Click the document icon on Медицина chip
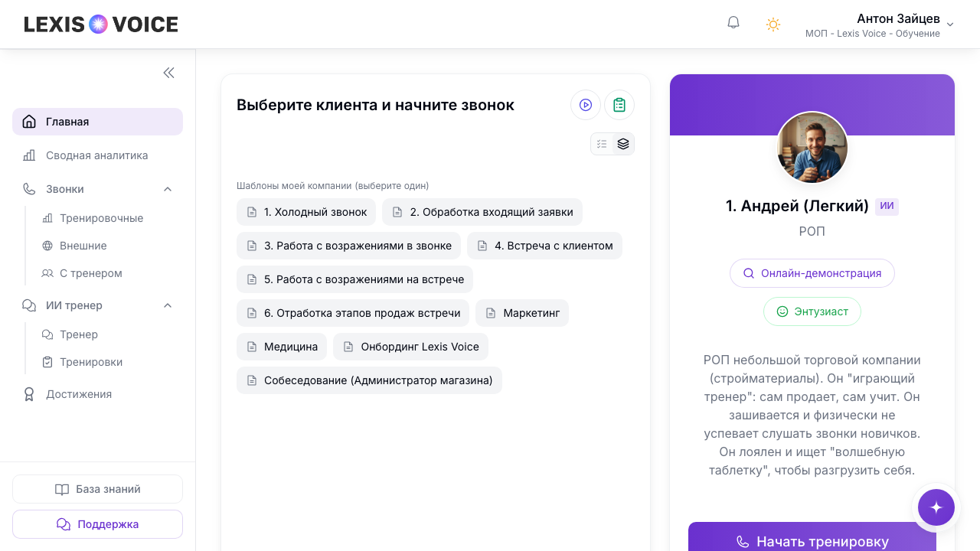The width and height of the screenshot is (980, 551). [252, 347]
